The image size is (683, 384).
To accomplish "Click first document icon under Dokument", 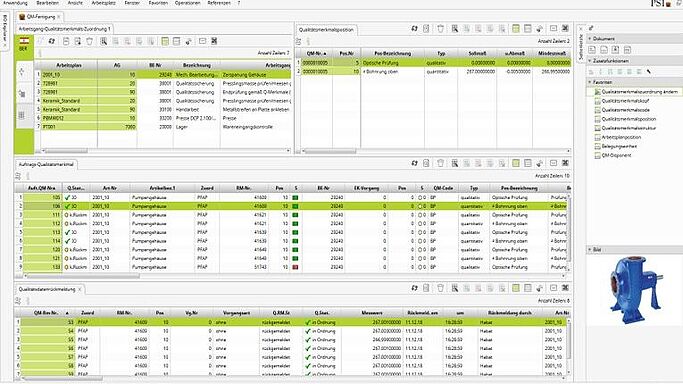I will (592, 50).
